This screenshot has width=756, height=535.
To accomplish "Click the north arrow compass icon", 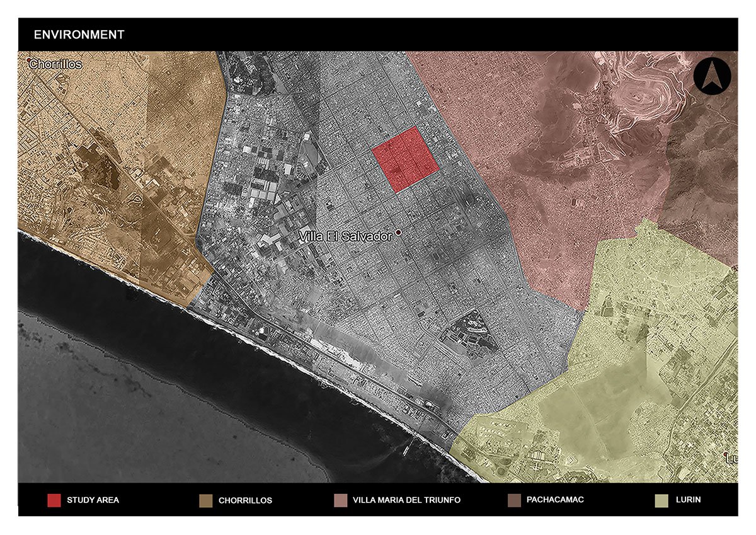I will [712, 77].
